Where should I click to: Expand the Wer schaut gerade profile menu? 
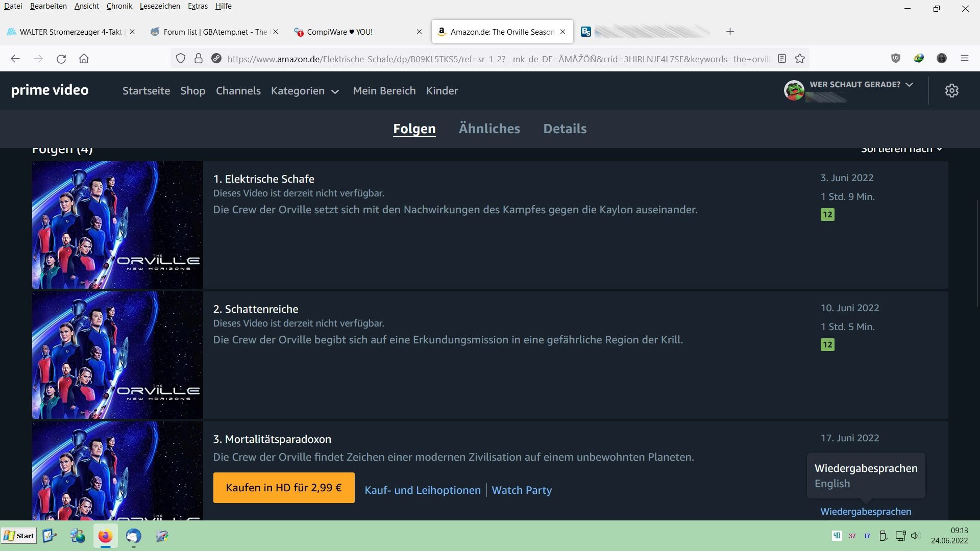click(861, 85)
